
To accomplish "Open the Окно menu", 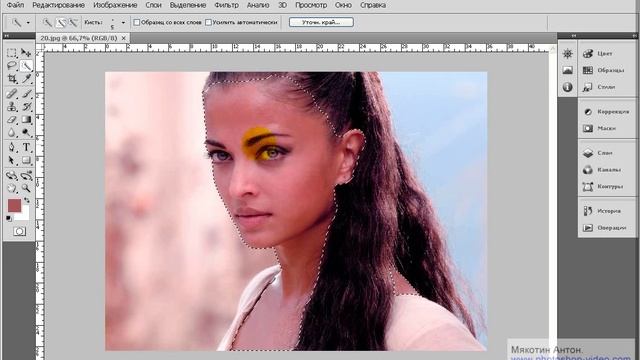I will tap(343, 5).
